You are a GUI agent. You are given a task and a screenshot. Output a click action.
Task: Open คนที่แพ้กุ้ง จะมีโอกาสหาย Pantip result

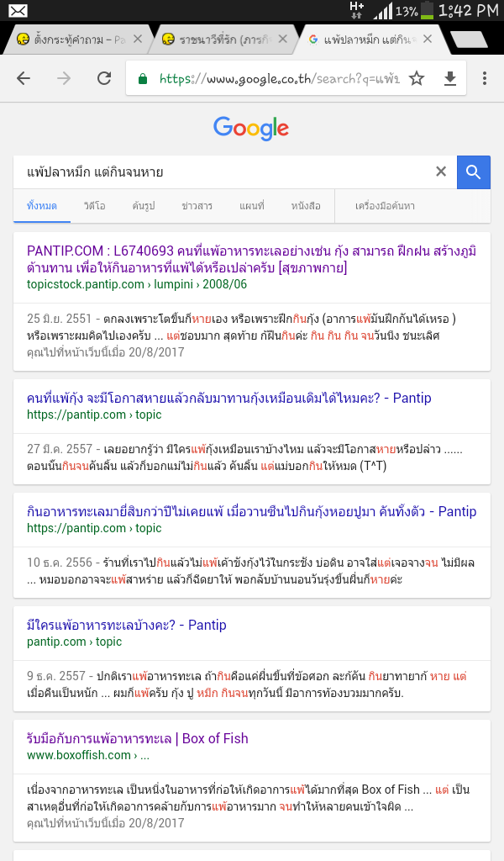(228, 398)
